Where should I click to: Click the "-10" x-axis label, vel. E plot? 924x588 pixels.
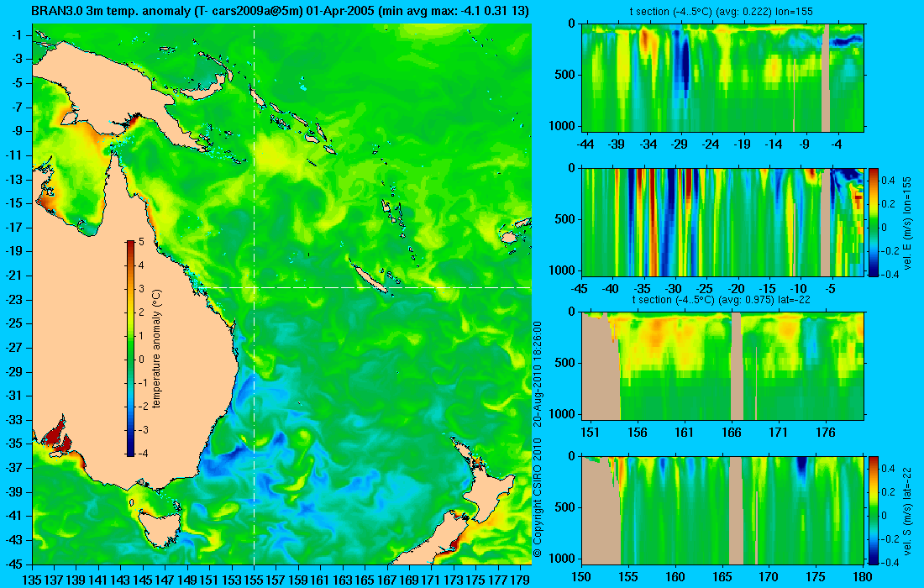point(799,288)
